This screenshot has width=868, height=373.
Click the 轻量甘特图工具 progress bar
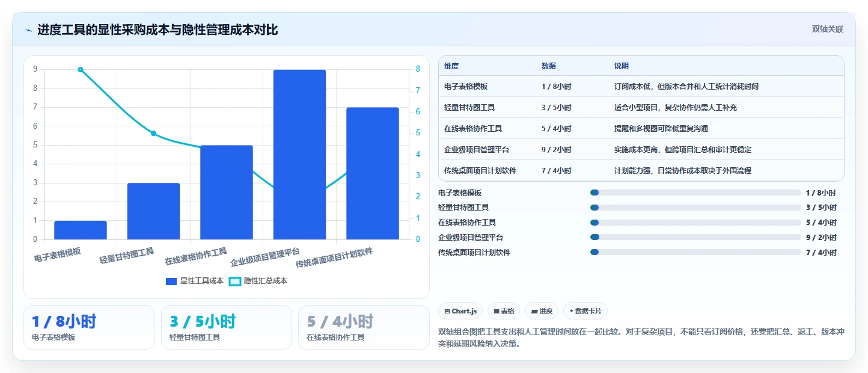click(x=695, y=208)
